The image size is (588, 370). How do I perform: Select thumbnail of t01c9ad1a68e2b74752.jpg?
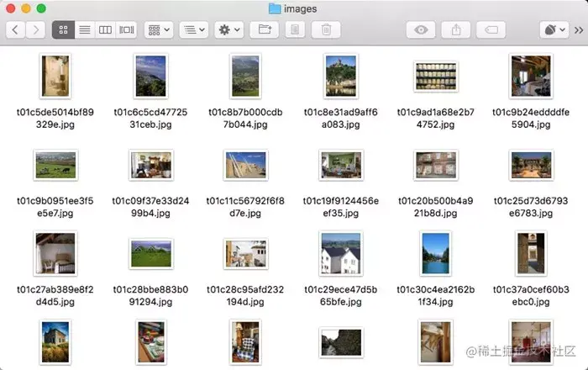pos(436,77)
